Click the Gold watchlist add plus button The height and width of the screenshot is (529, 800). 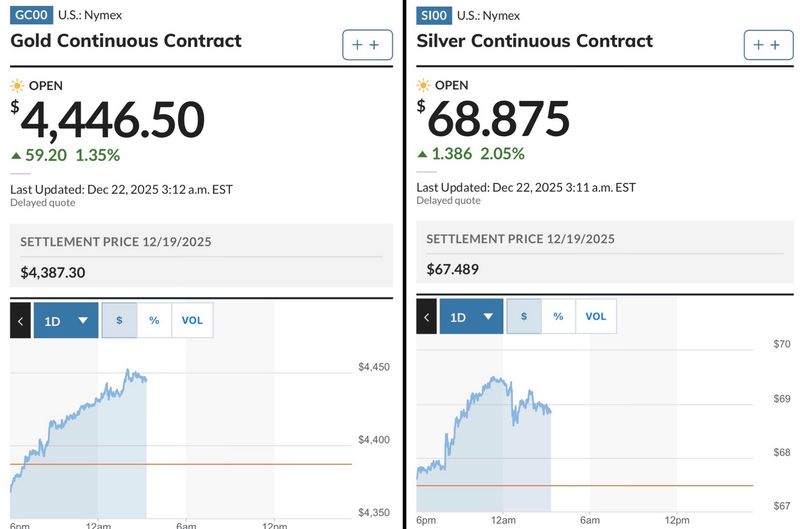[x=367, y=45]
